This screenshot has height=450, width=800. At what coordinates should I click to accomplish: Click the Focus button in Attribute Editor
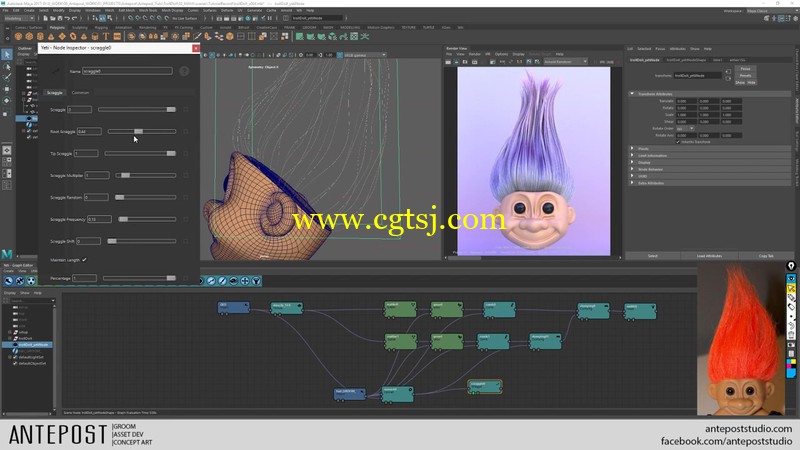(745, 69)
